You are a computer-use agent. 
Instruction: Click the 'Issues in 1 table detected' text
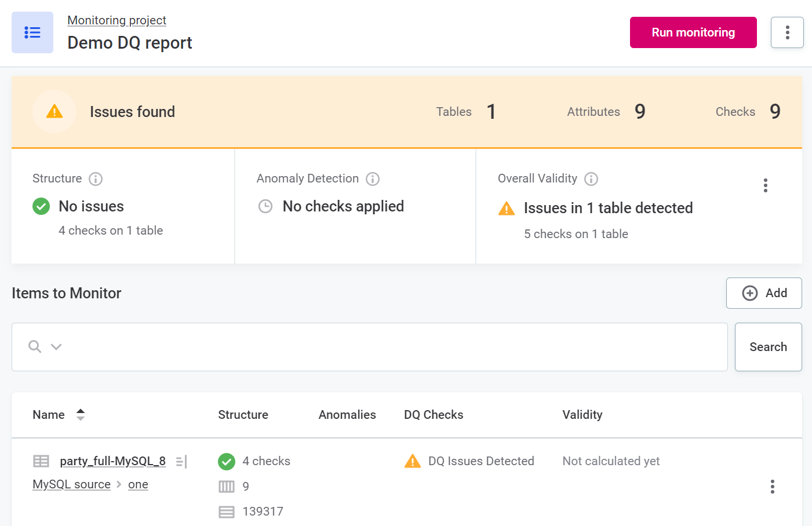point(609,208)
